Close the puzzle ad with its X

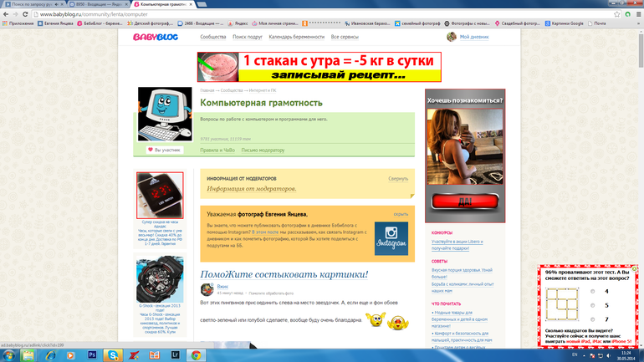coord(634,269)
